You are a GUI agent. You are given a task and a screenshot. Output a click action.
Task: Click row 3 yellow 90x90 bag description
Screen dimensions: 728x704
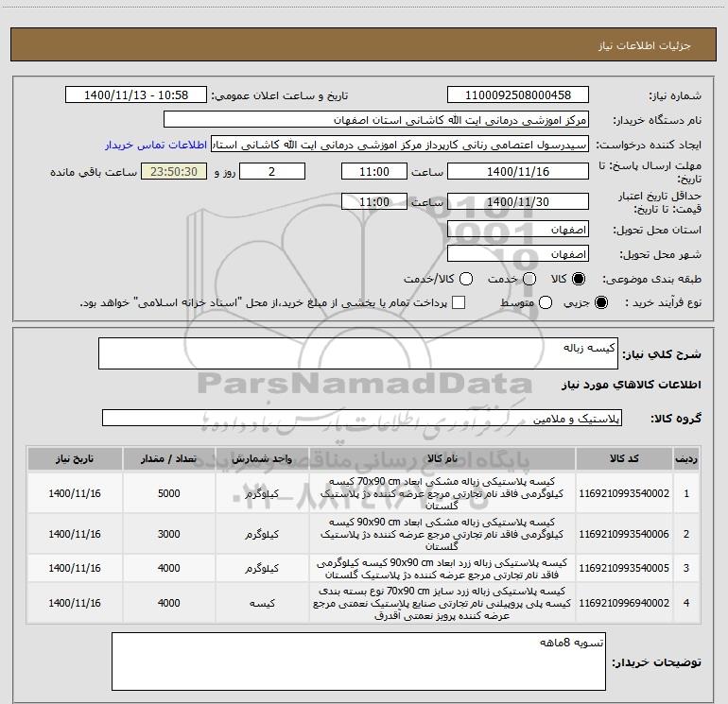pyautogui.click(x=442, y=569)
